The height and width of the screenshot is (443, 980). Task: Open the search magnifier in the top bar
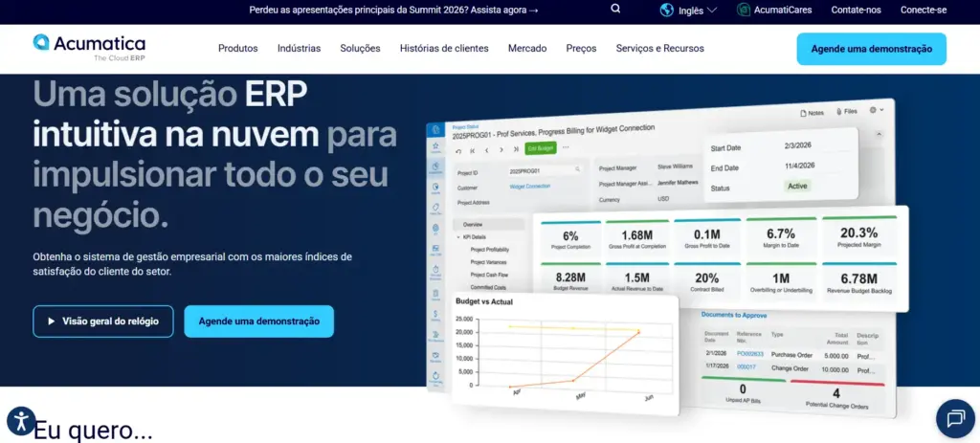pos(615,9)
